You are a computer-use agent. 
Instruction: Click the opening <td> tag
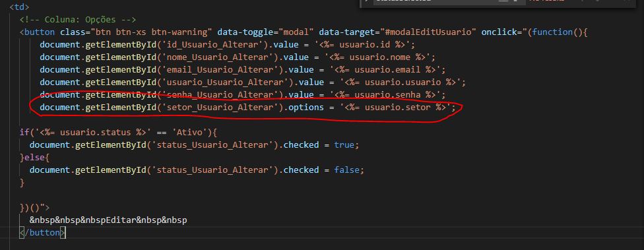(19, 7)
